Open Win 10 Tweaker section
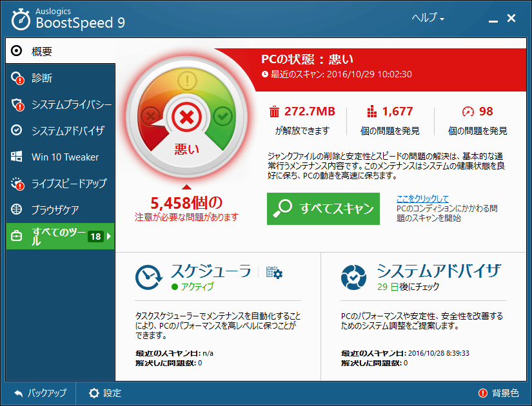The height and width of the screenshot is (406, 532). pos(61,157)
